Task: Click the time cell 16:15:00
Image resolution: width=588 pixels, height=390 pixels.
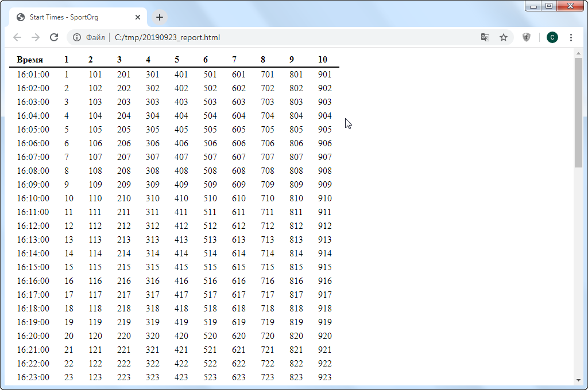Action: [x=33, y=267]
